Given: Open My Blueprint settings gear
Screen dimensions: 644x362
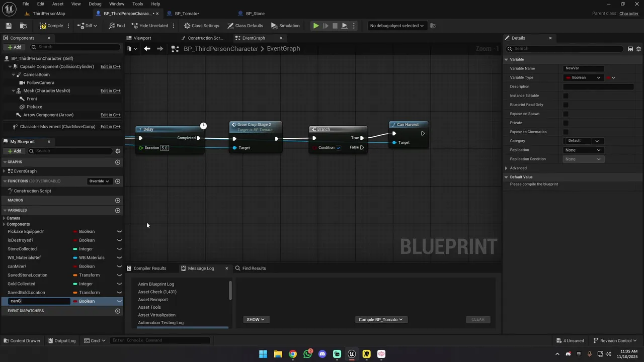Looking at the screenshot, I should (118, 151).
